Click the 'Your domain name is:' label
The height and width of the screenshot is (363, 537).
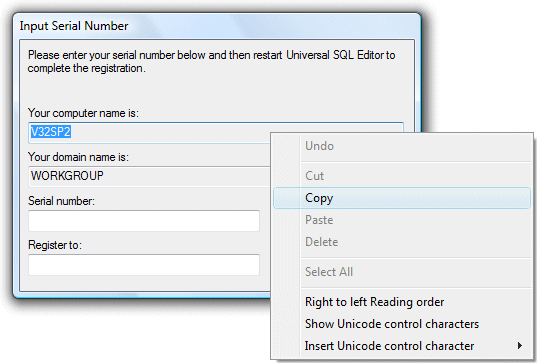pos(78,157)
